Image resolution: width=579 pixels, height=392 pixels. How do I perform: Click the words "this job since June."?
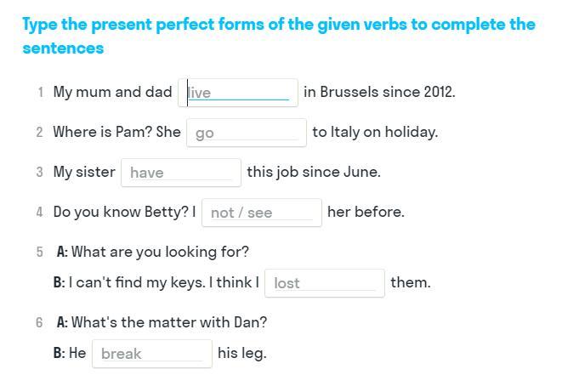[314, 172]
